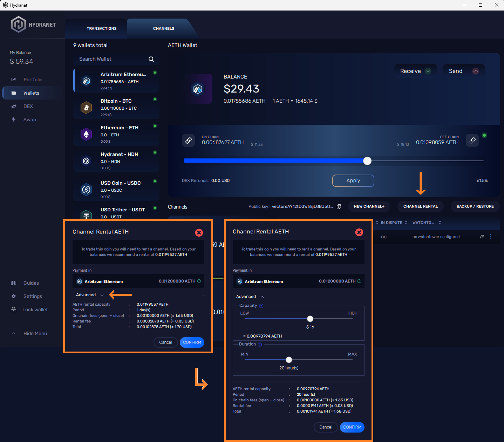This screenshot has width=504, height=442.
Task: Click the Duration help question mark icon
Action: pyautogui.click(x=260, y=345)
